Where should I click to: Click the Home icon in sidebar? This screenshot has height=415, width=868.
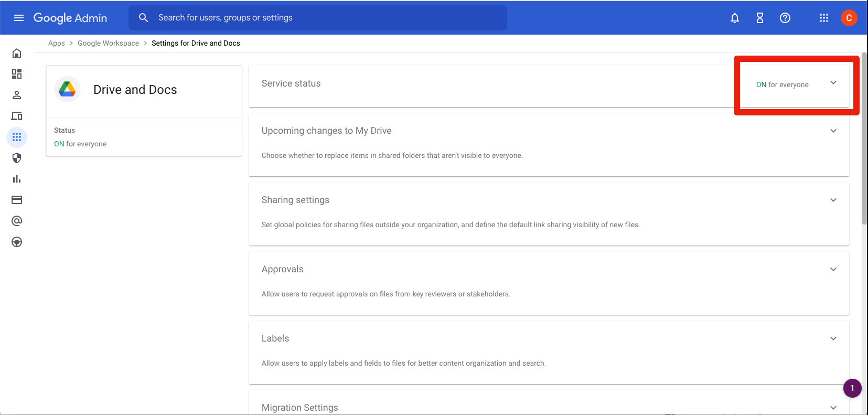point(17,53)
